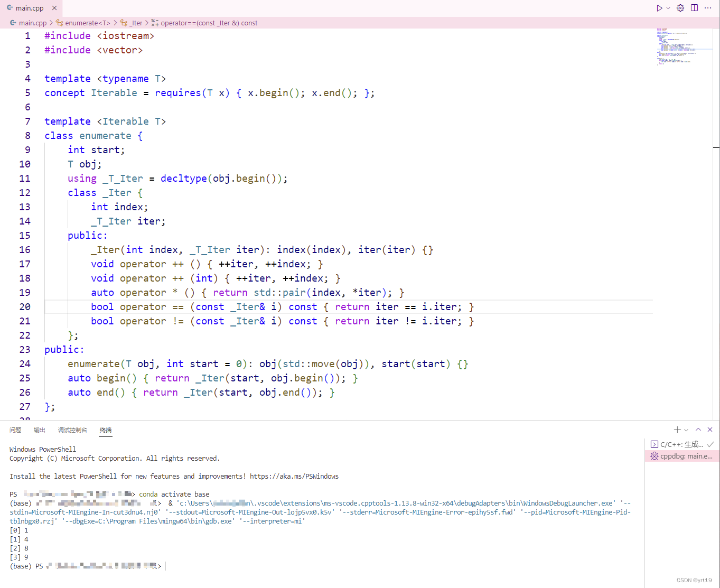Click the Run code play icon
The height and width of the screenshot is (588, 720).
coord(659,8)
